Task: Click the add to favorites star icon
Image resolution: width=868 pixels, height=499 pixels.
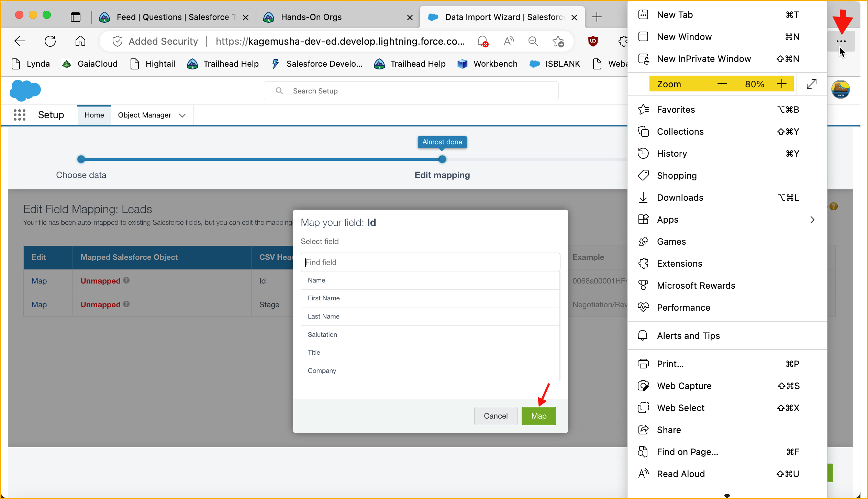Action: tap(558, 42)
